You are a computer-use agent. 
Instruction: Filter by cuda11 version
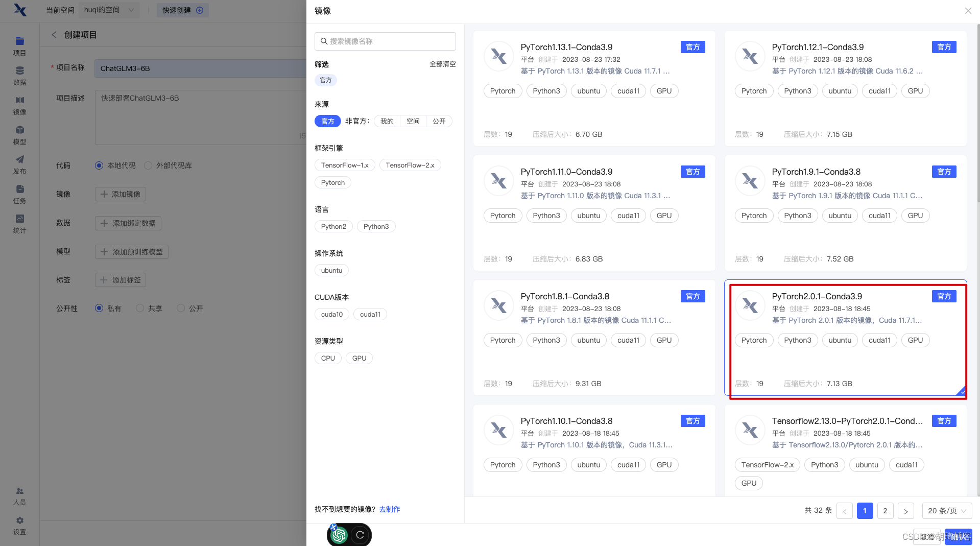(x=370, y=314)
